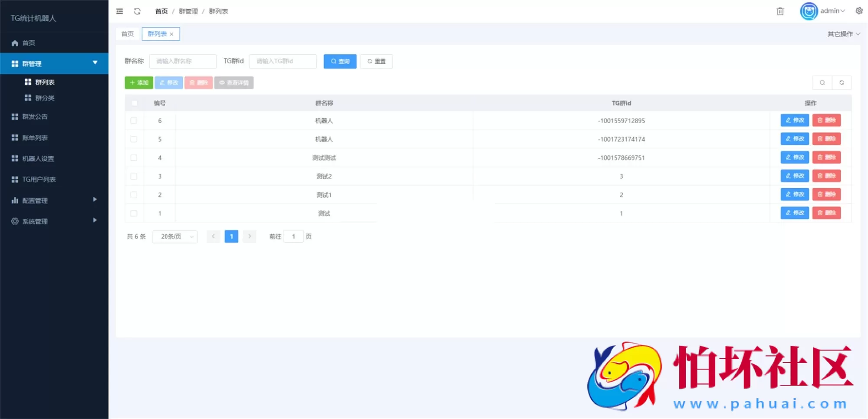Click the magnifier search icon above the table
The width and height of the screenshot is (868, 419).
pyautogui.click(x=822, y=82)
